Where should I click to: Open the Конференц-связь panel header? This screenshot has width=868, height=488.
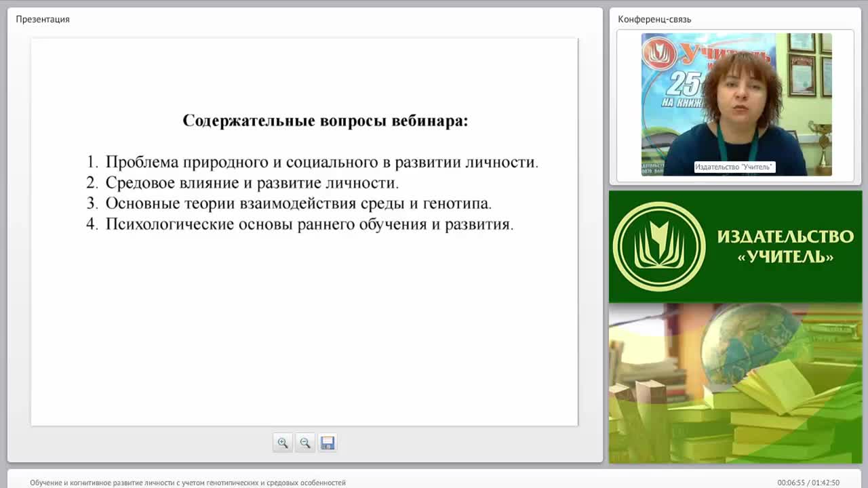click(654, 19)
